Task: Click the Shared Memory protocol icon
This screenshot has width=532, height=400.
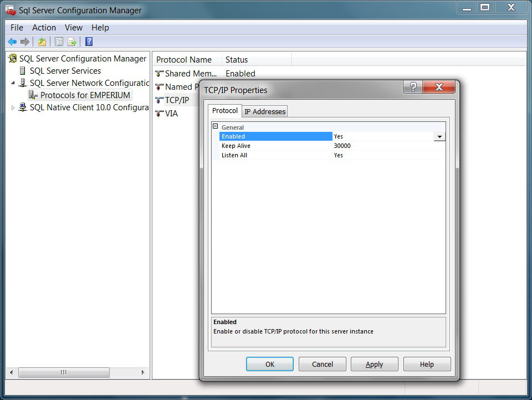Action: [160, 74]
